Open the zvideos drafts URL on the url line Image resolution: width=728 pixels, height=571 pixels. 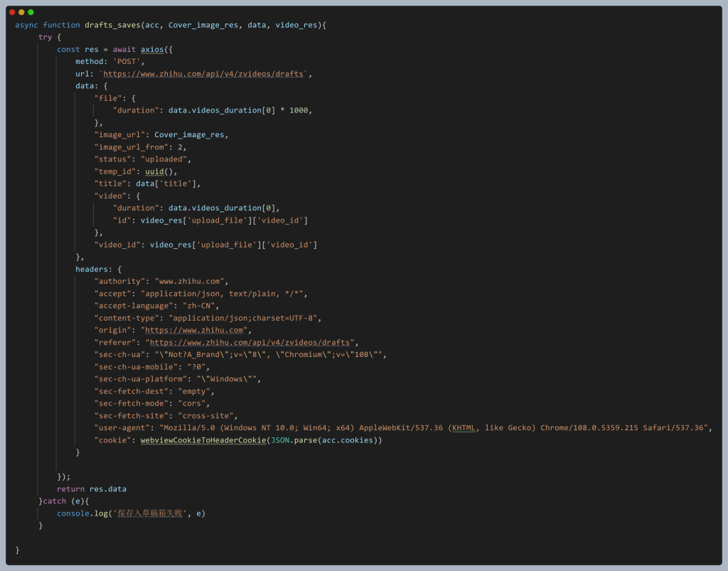(205, 74)
